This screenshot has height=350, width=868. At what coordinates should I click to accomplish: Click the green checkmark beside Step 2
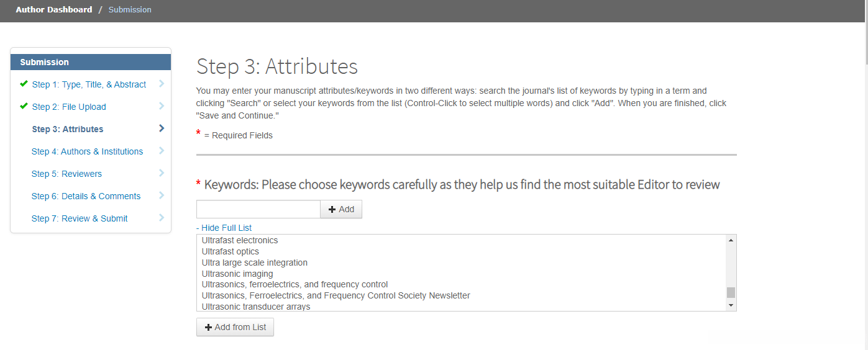click(x=24, y=106)
